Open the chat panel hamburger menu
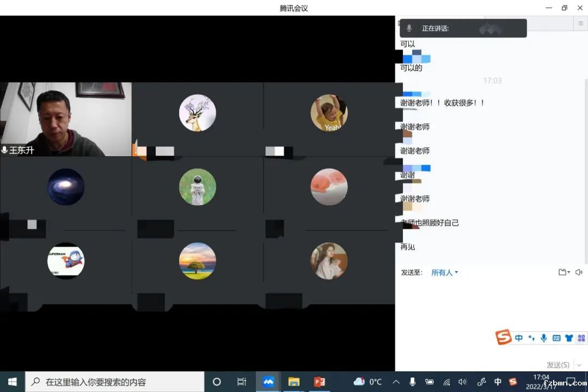The height and width of the screenshot is (392, 588). (581, 23)
